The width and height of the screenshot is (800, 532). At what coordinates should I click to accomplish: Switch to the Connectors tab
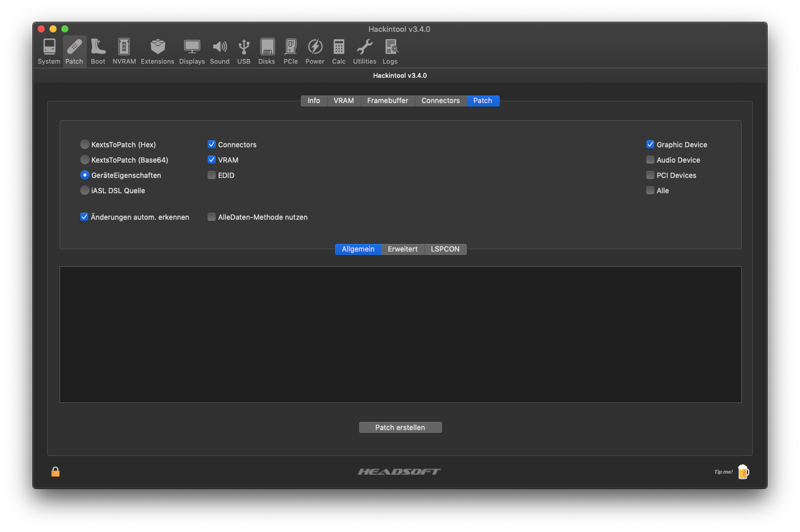click(440, 101)
